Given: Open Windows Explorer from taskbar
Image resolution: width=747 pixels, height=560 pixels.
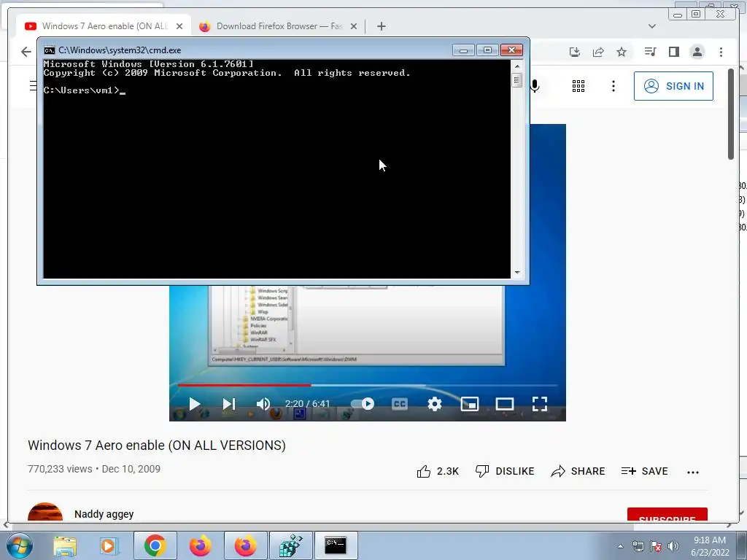Looking at the screenshot, I should (x=65, y=545).
